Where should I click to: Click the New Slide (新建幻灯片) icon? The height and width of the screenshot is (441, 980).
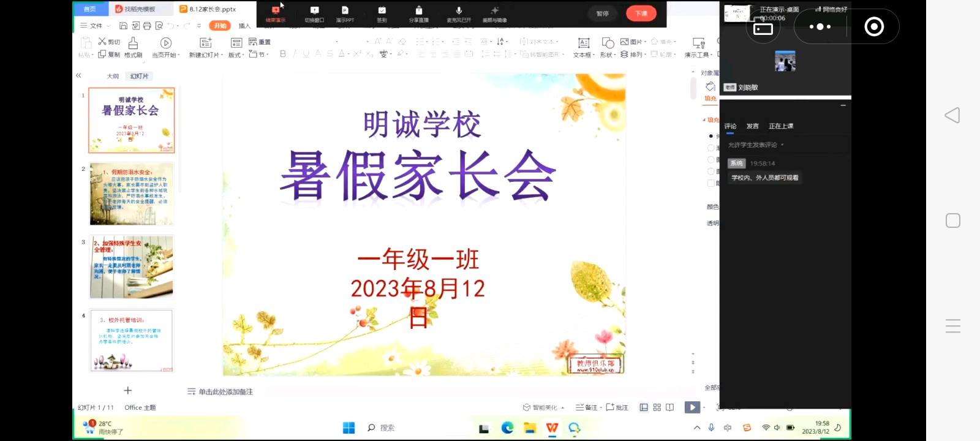point(206,42)
